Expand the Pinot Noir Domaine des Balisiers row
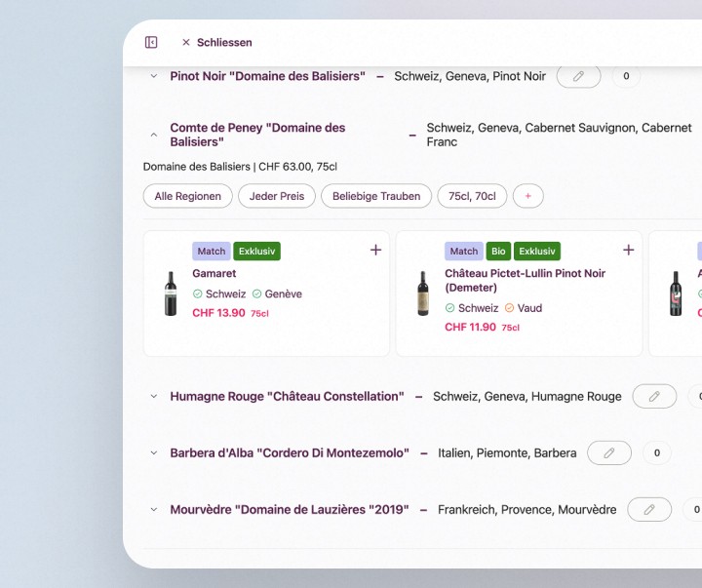 (154, 76)
